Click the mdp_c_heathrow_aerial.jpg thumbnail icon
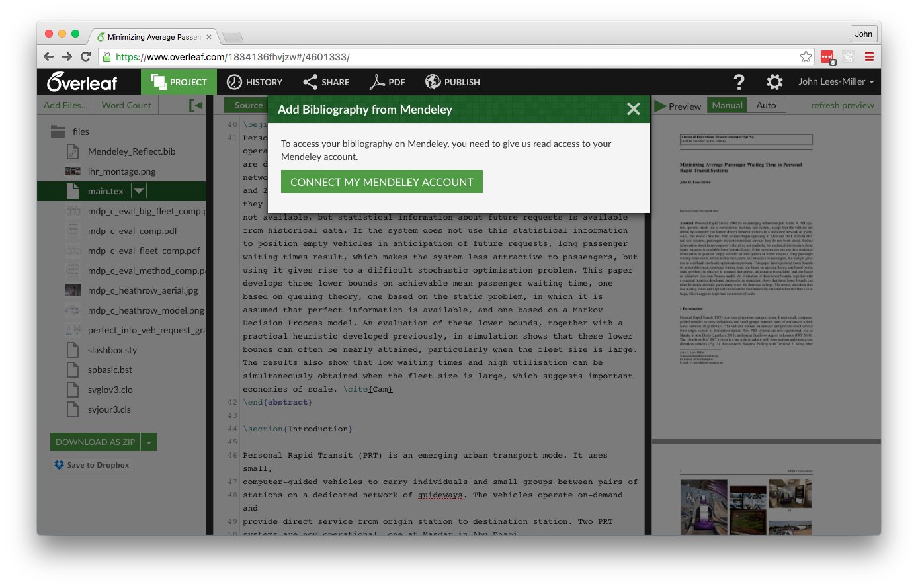 (x=73, y=290)
